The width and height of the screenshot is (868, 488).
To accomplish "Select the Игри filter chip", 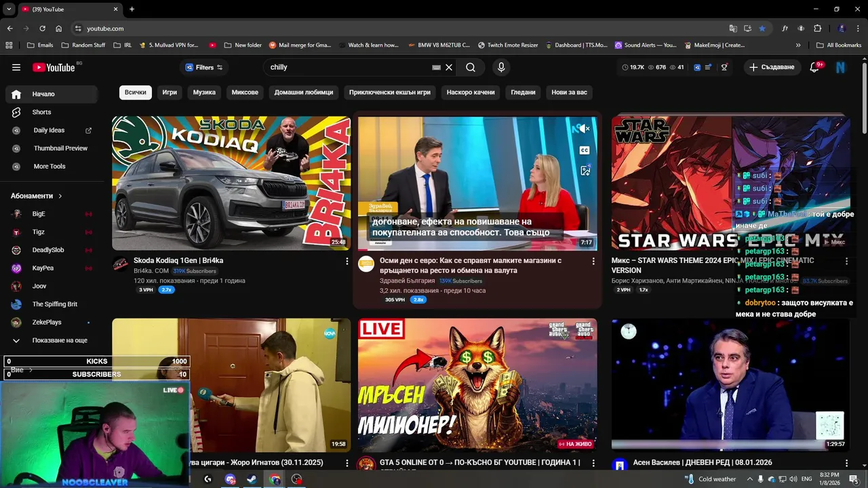I will (x=170, y=92).
